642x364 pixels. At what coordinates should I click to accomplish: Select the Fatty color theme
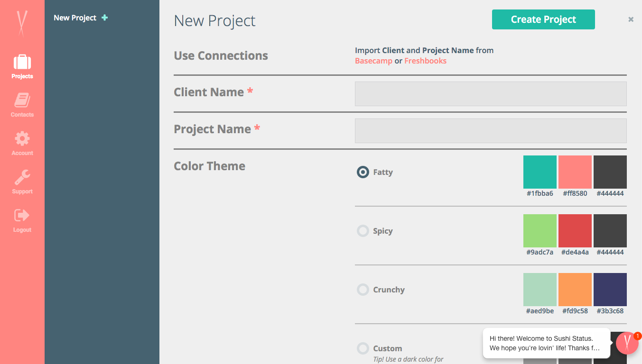click(363, 172)
